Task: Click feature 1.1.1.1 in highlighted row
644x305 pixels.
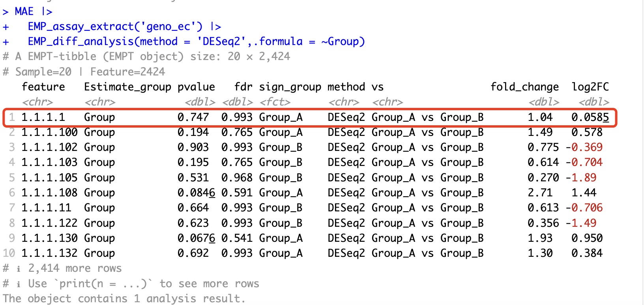Action: click(43, 117)
